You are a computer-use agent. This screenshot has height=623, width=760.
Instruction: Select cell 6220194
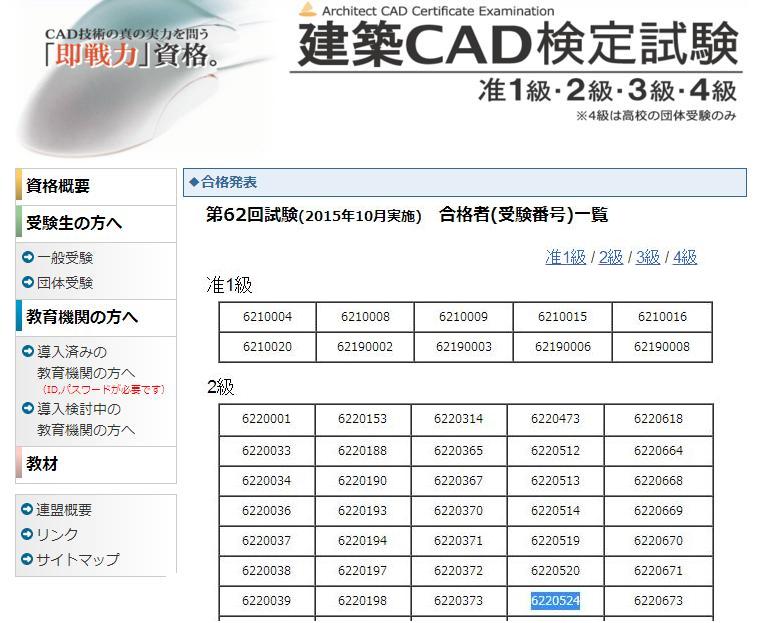point(363,541)
